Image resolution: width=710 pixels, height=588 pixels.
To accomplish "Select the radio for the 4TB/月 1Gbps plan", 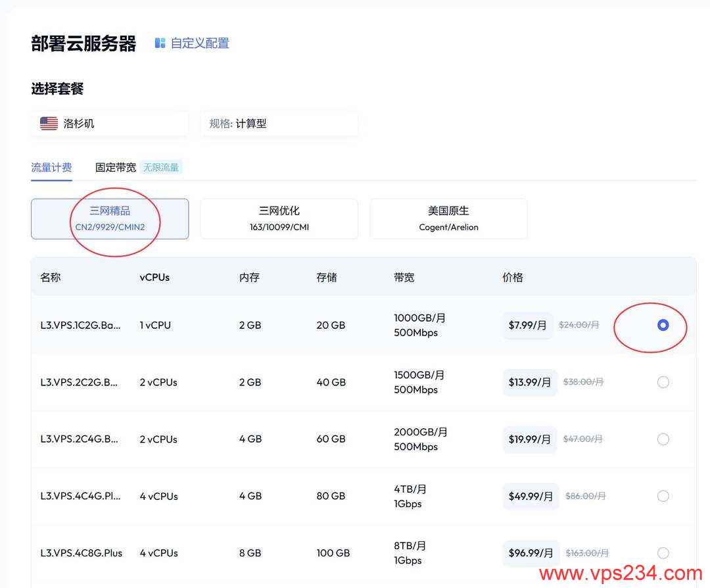I will coord(663,496).
